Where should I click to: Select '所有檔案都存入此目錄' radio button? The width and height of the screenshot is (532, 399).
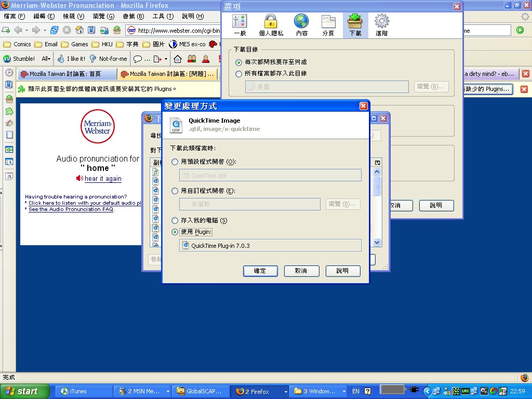(x=239, y=74)
